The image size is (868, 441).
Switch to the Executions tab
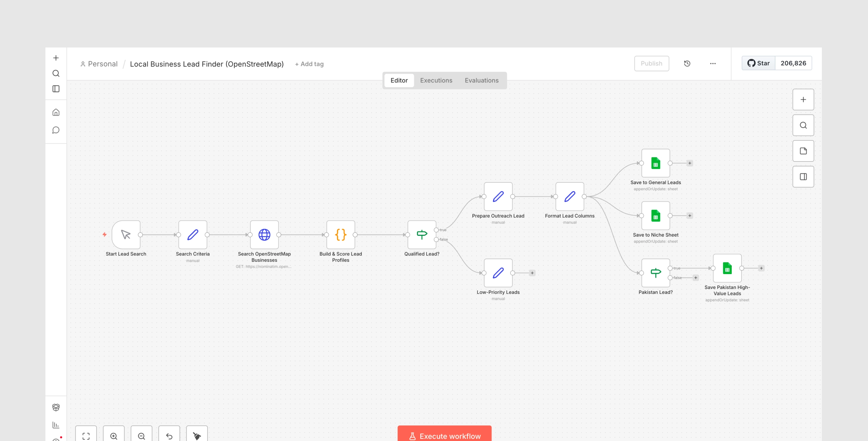click(436, 80)
